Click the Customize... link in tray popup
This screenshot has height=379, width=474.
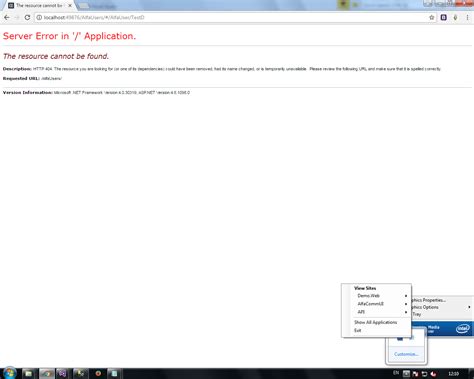tap(406, 354)
